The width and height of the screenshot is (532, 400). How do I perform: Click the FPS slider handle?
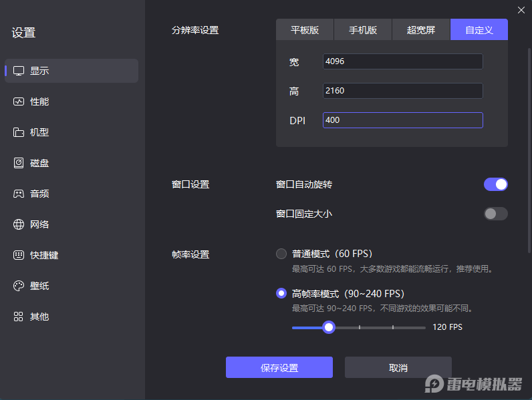[x=329, y=327]
